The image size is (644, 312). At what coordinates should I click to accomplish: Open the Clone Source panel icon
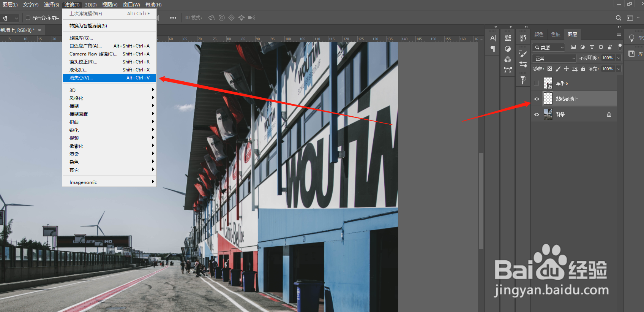tap(523, 80)
